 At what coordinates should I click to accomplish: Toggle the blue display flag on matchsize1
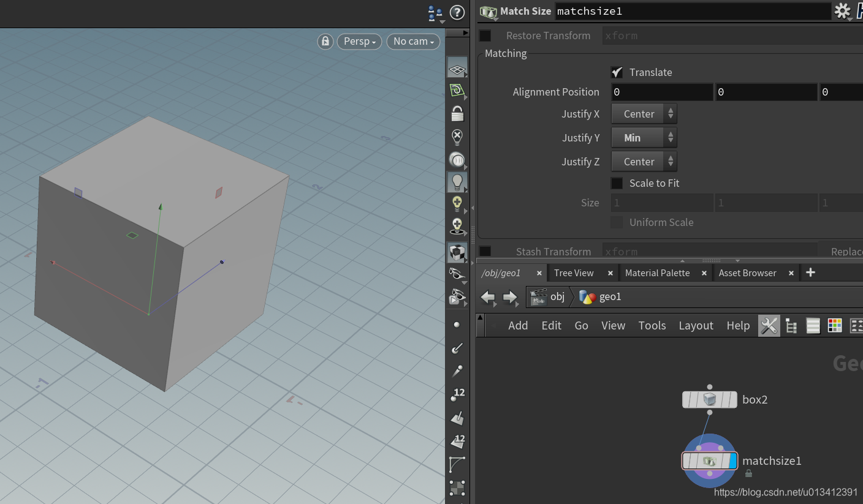733,461
